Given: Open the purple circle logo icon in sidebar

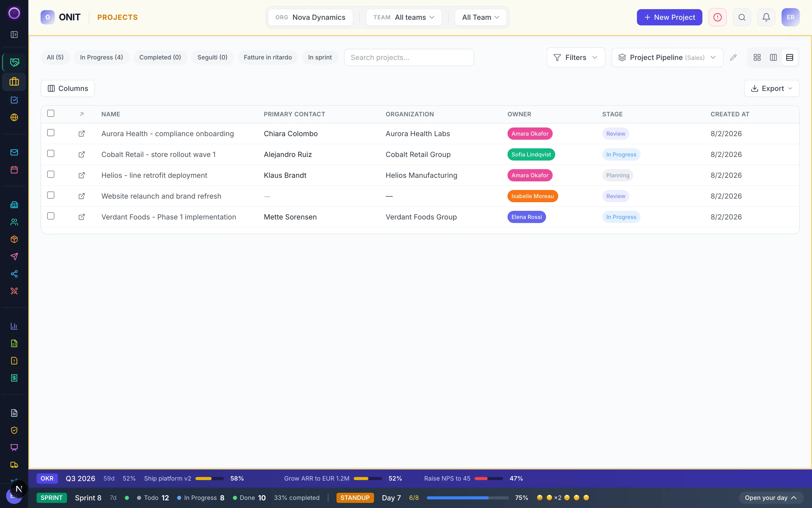Looking at the screenshot, I should [14, 13].
